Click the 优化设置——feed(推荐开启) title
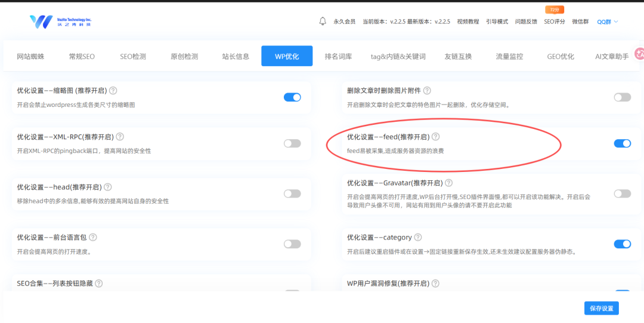Image resolution: width=644 pixels, height=323 pixels. pyautogui.click(x=388, y=137)
